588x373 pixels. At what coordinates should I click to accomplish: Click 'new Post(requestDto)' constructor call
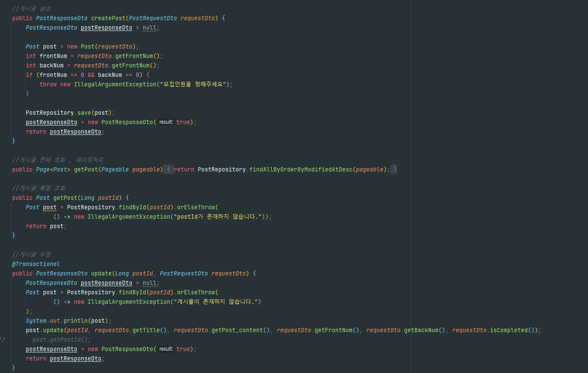(101, 46)
